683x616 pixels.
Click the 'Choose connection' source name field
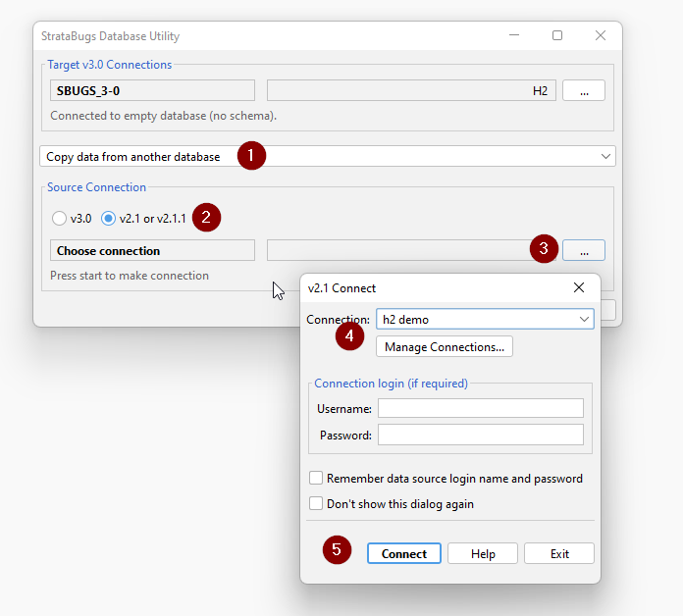click(152, 251)
